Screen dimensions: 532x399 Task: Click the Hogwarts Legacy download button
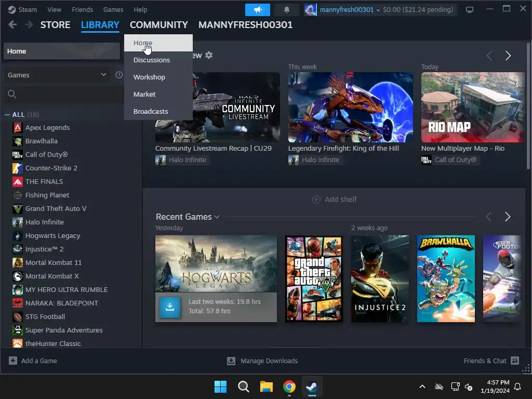[x=170, y=307]
